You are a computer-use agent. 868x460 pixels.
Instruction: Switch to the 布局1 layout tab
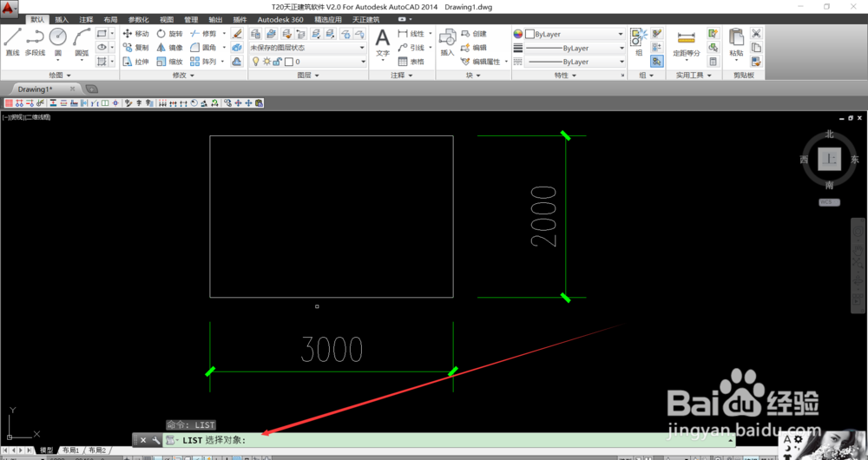[70, 450]
